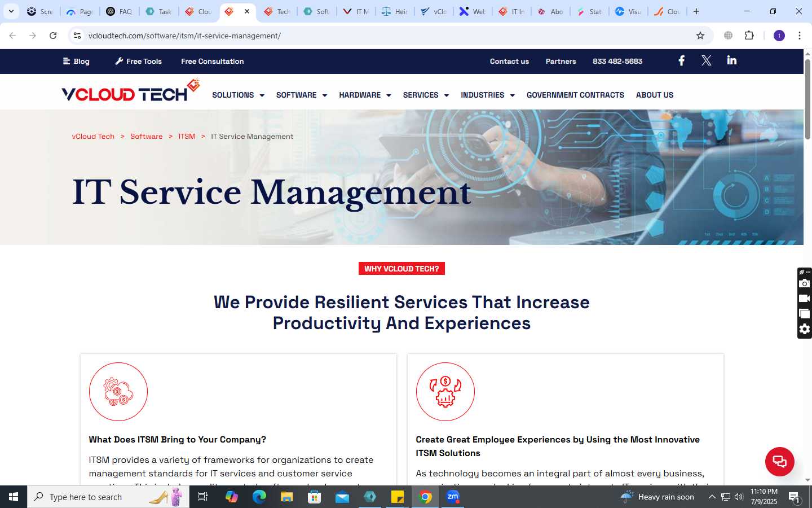Click the vCloud Tech logo
The image size is (812, 508).
tap(131, 91)
